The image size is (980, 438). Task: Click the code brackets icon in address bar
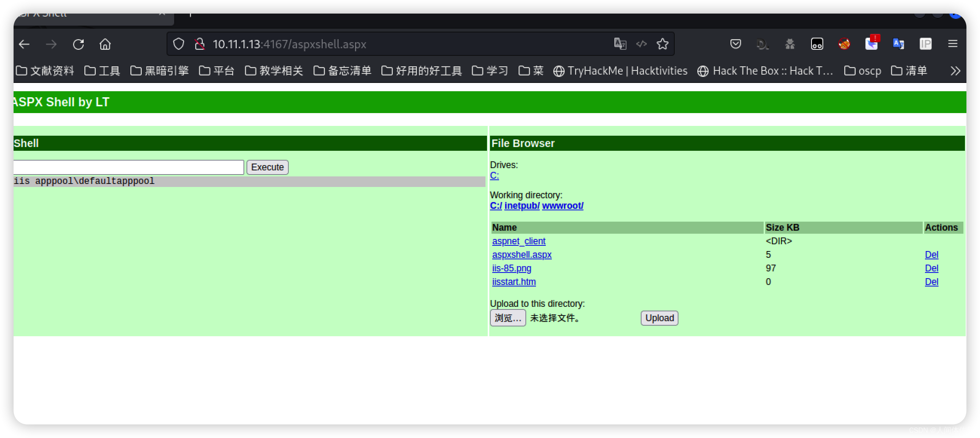(642, 44)
